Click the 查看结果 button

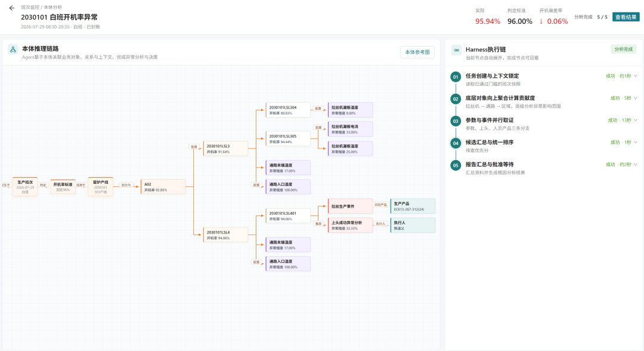pos(626,17)
